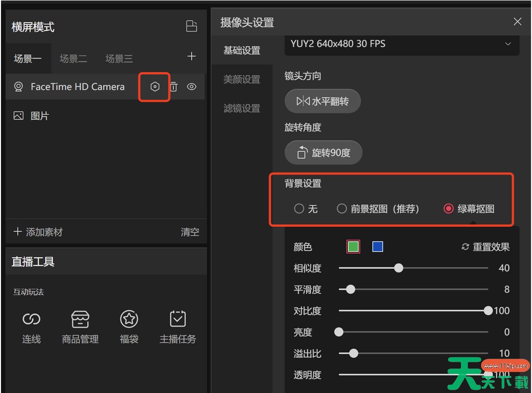Expand the YUY2 640x480 30 FPS dropdown
Image resolution: width=532 pixels, height=393 pixels.
click(401, 44)
